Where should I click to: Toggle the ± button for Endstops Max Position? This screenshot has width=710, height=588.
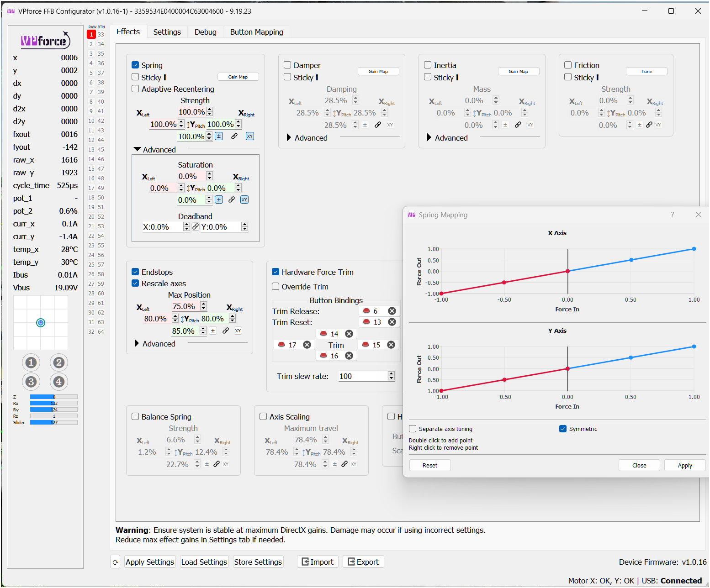pyautogui.click(x=213, y=331)
